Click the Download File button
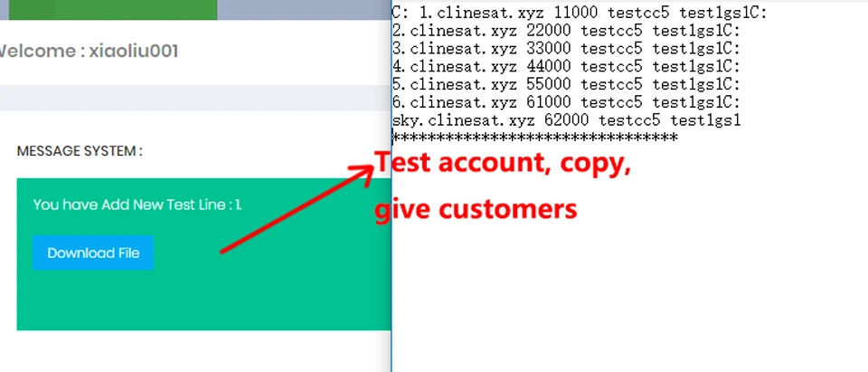Image resolution: width=868 pixels, height=372 pixels. point(92,253)
